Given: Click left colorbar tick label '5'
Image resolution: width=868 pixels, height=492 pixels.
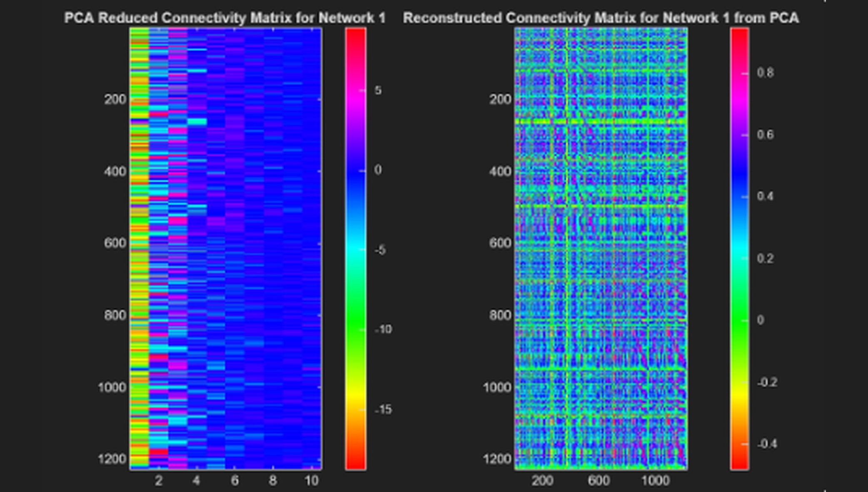Looking at the screenshot, I should [378, 90].
